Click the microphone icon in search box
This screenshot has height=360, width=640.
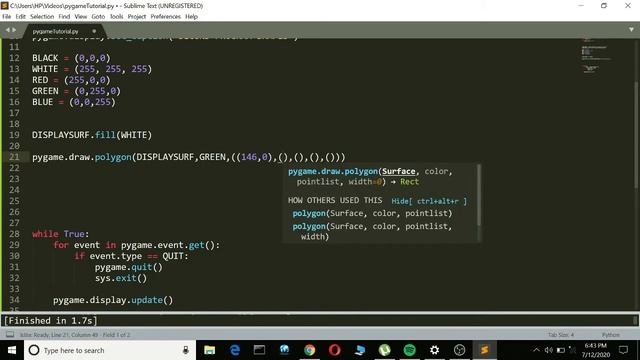tap(186, 350)
